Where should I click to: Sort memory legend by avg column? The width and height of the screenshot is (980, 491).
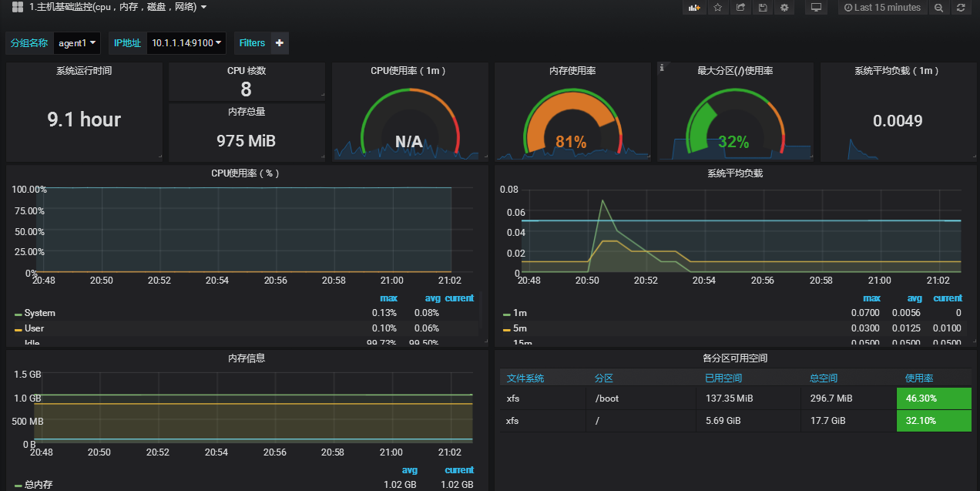click(410, 470)
